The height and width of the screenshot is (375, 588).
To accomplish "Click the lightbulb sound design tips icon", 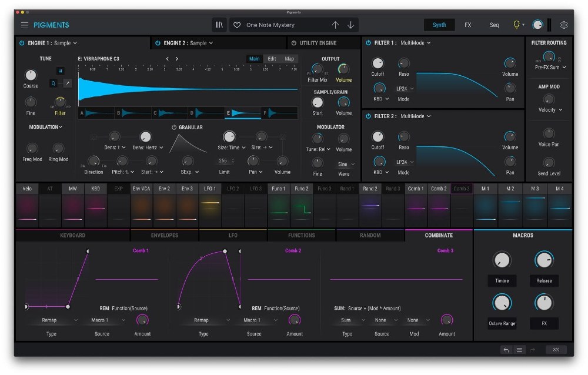I will [x=517, y=25].
